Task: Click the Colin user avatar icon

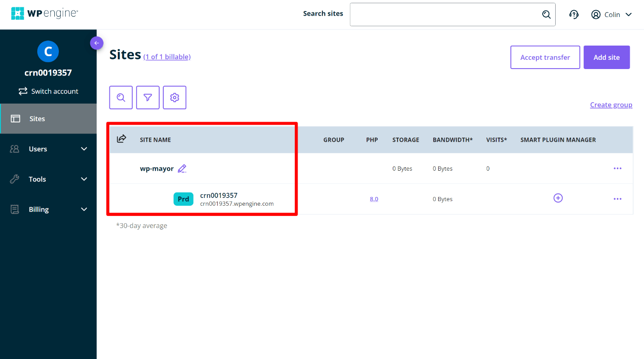Action: coord(596,15)
